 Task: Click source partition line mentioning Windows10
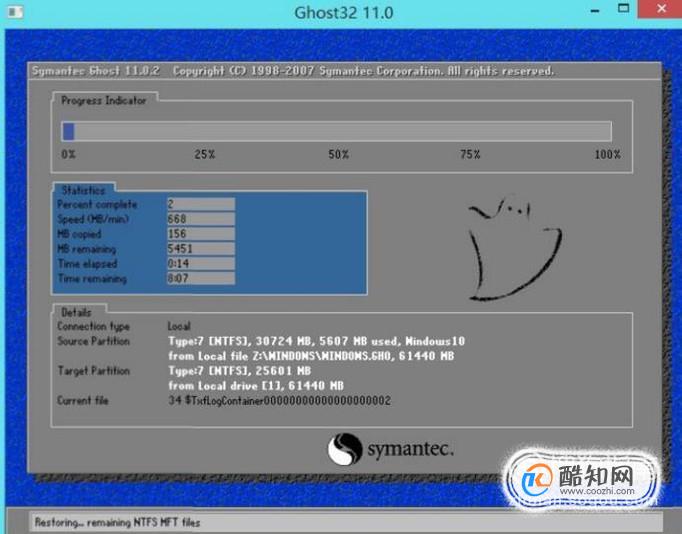[x=317, y=341]
